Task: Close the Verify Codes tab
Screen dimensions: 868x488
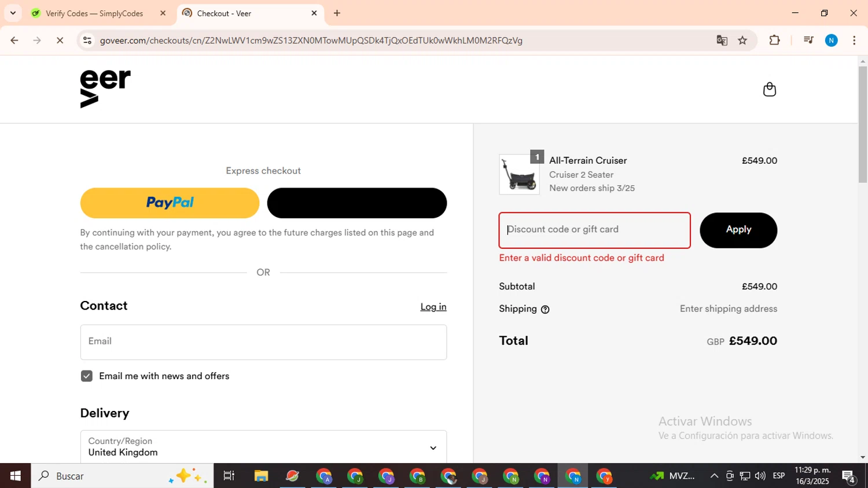Action: pos(163,13)
